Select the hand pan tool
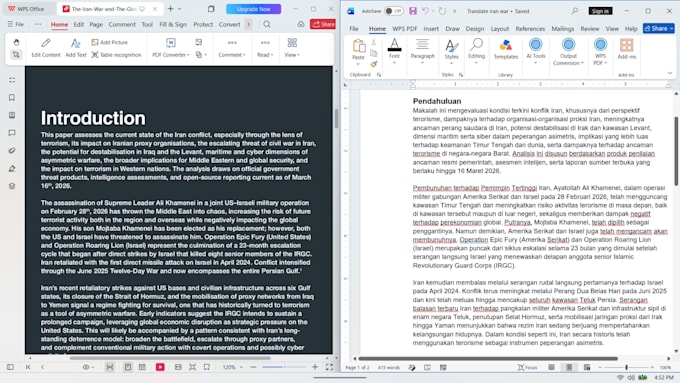 pyautogui.click(x=16, y=42)
